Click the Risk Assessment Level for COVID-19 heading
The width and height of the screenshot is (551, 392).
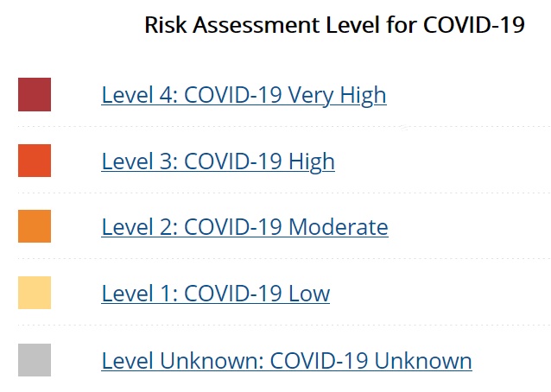[x=334, y=25]
